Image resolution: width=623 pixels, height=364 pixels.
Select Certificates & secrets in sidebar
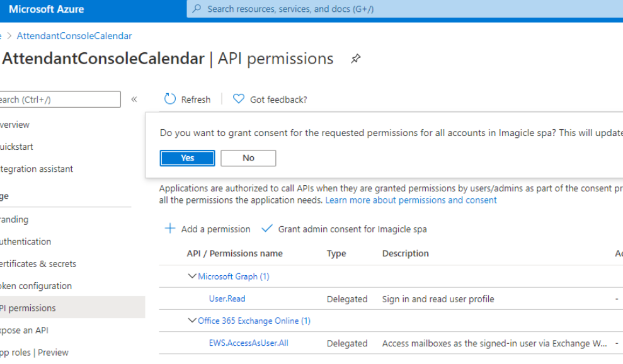coord(38,264)
